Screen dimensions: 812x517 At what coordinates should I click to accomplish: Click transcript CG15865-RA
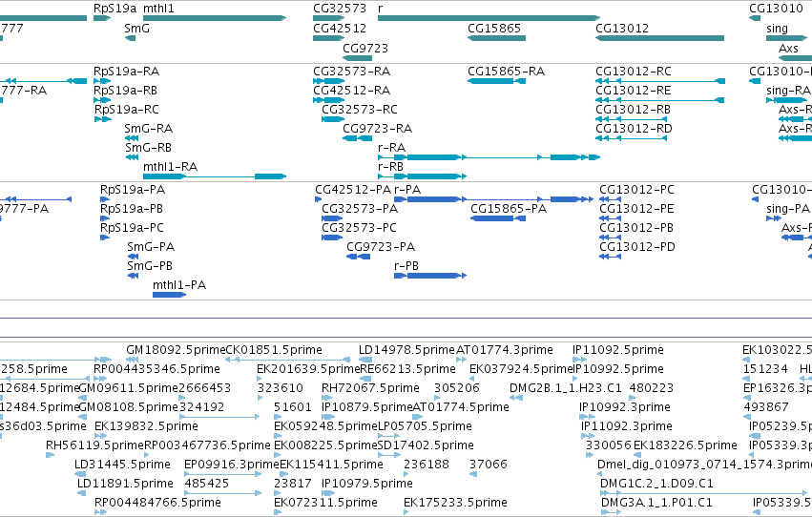click(496, 81)
